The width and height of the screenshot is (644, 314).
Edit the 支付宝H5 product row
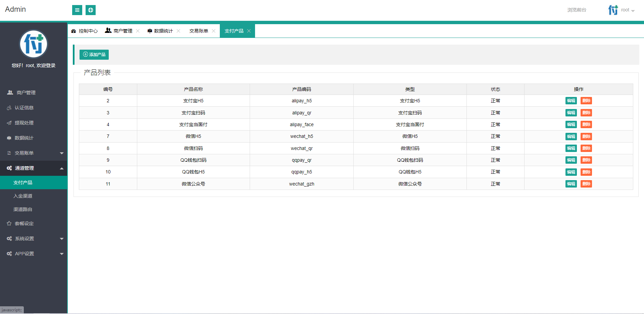click(571, 101)
